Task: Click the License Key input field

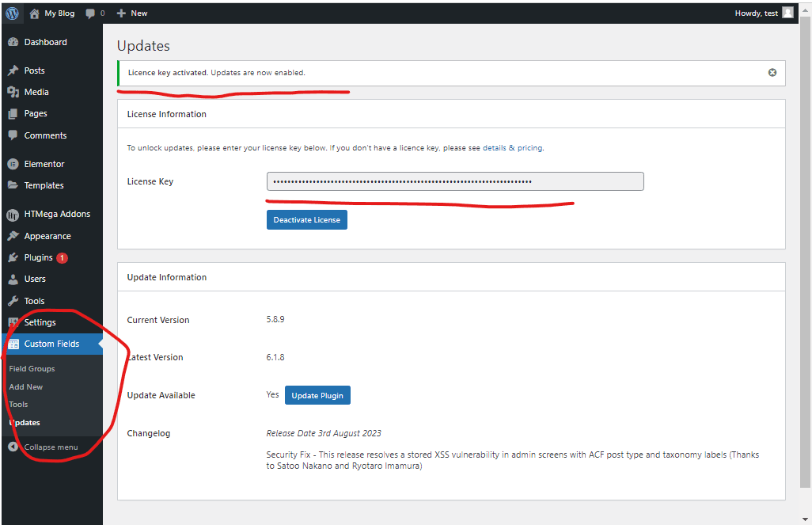Action: [x=455, y=181]
